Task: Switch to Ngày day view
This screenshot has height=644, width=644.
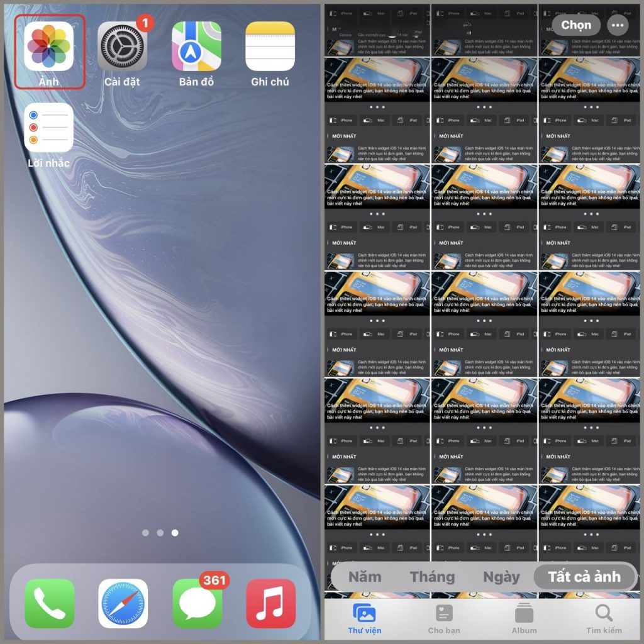Action: (x=501, y=577)
